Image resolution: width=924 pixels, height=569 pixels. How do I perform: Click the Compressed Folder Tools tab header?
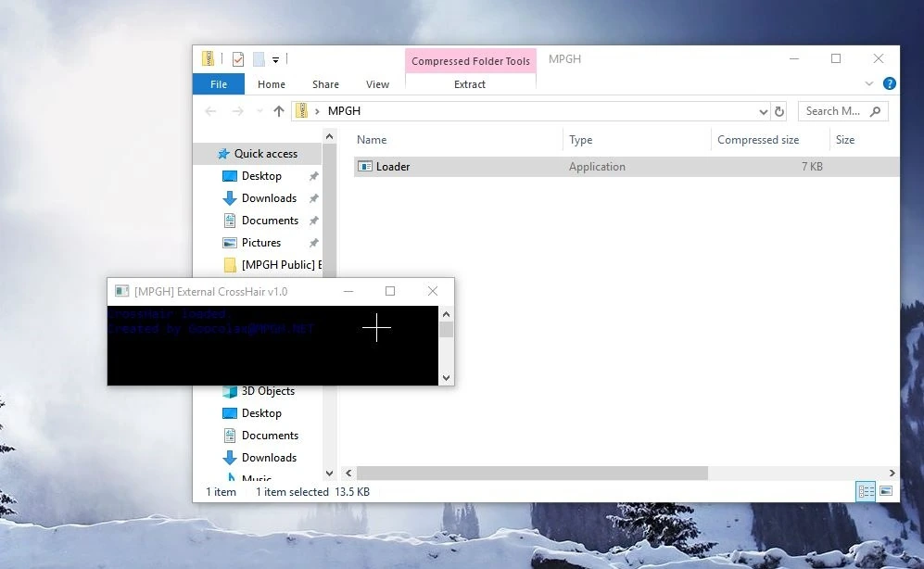click(x=470, y=60)
